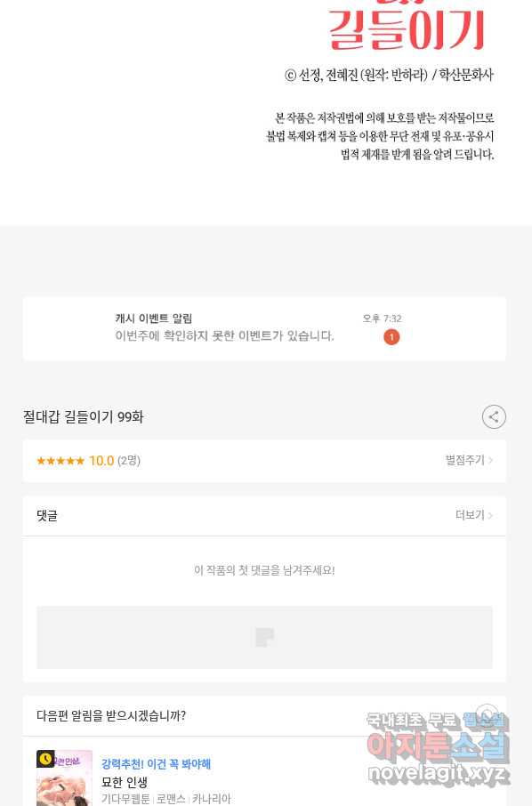Click the red notification badge showing 1
532x806 pixels.
click(391, 337)
